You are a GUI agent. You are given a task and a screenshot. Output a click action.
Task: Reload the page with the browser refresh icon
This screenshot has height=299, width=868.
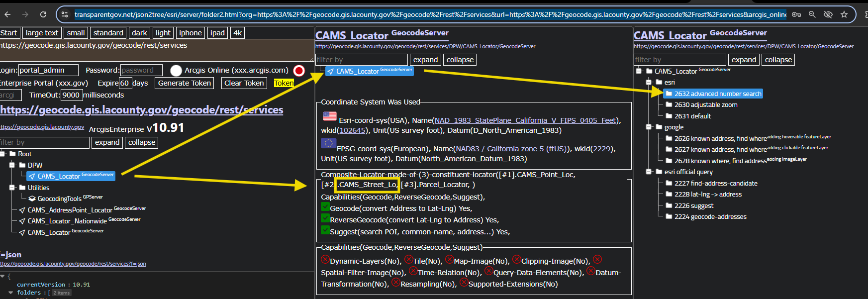click(x=43, y=14)
